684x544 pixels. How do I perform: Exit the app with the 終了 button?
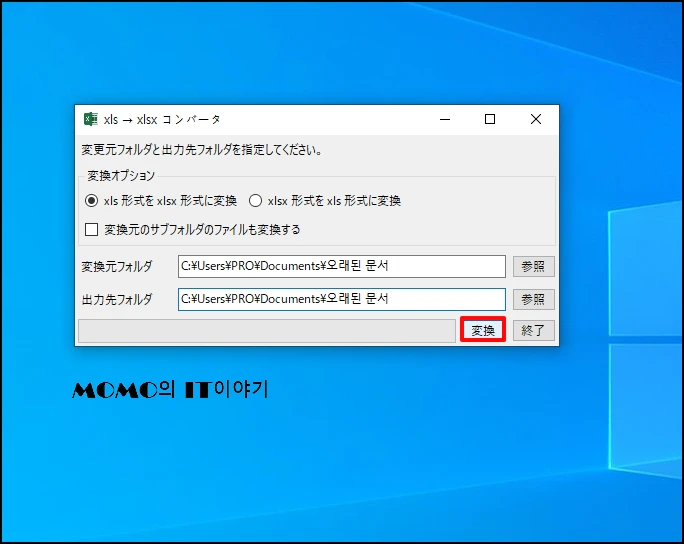(533, 330)
